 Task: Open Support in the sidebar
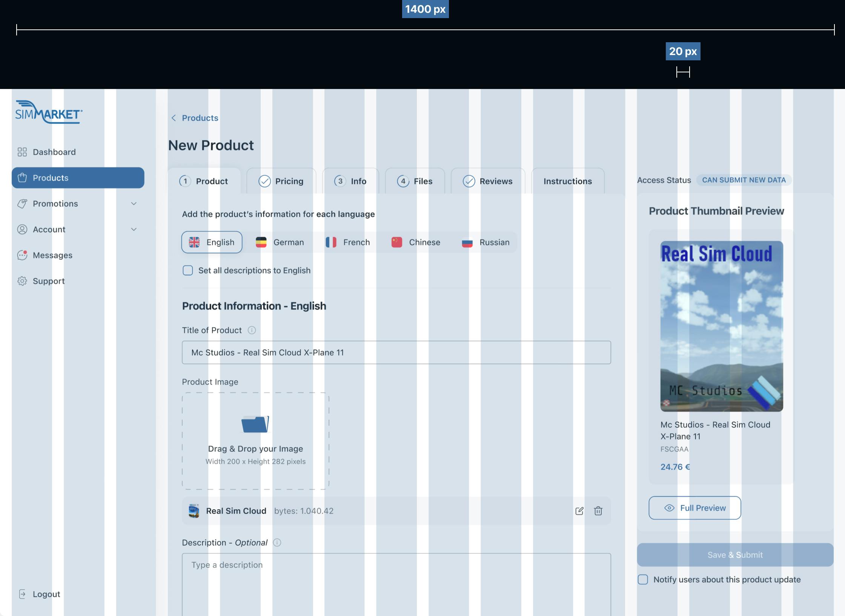[x=78, y=281]
